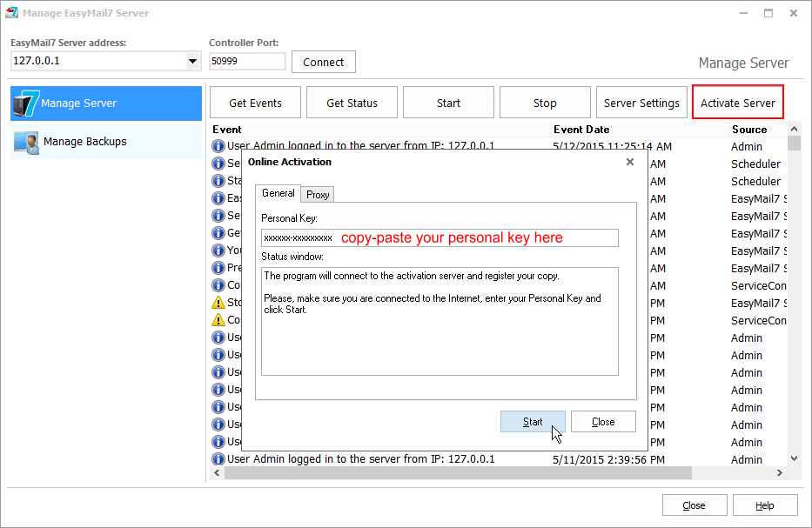This screenshot has height=528, width=812.
Task: Maximize the Manage EasyMail7 Server window
Action: click(768, 13)
